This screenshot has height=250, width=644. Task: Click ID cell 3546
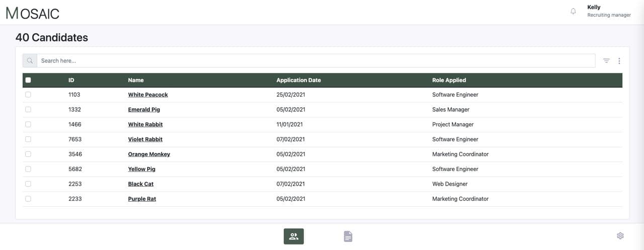point(74,154)
